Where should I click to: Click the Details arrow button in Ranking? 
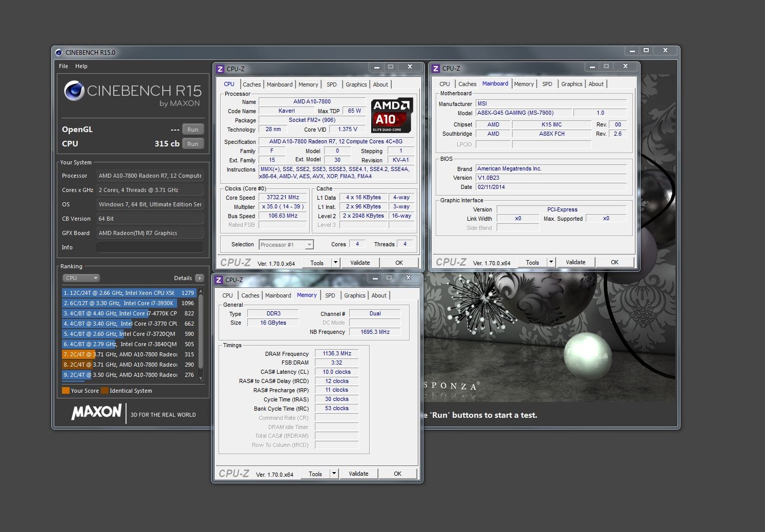tap(199, 278)
